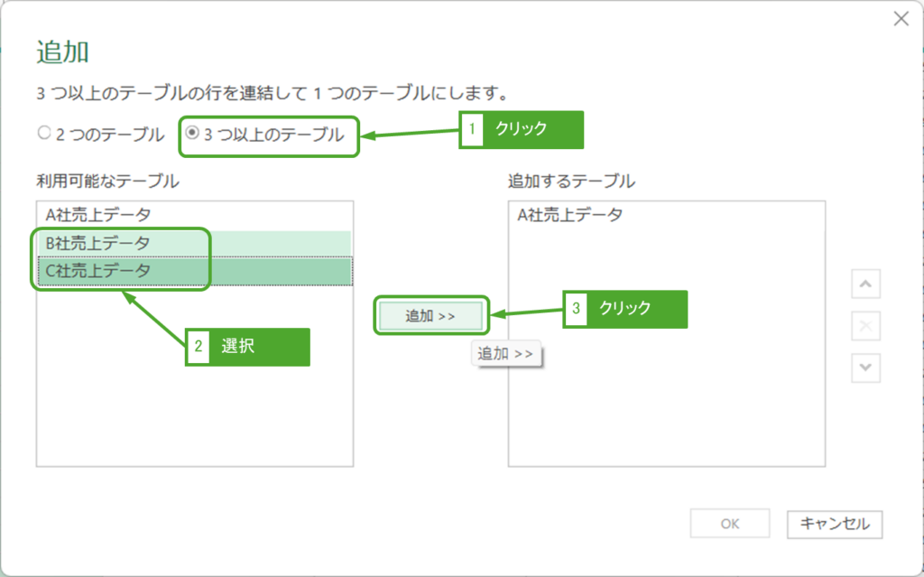Click the 追加 >> button
This screenshot has height=577, width=924.
pos(430,316)
